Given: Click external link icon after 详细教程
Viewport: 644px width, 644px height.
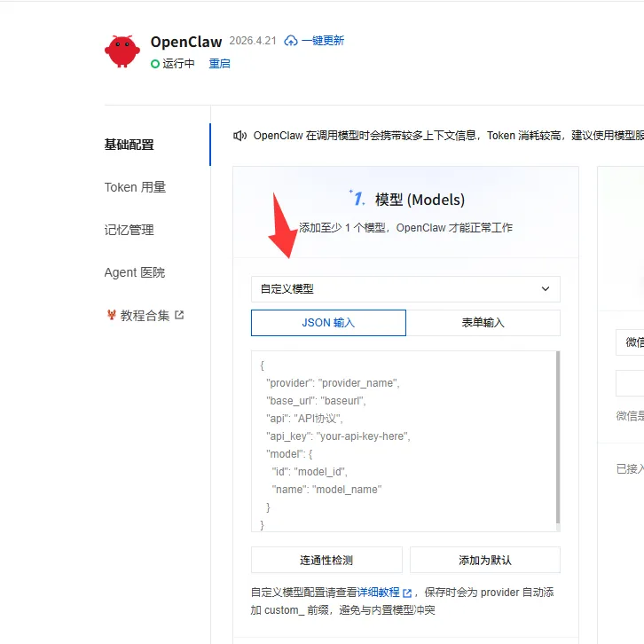Looking at the screenshot, I should (x=407, y=593).
